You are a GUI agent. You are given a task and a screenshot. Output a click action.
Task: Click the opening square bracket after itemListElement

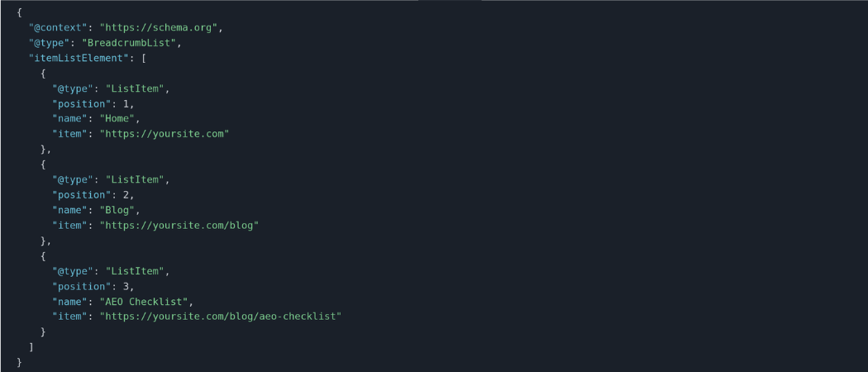tap(144, 58)
